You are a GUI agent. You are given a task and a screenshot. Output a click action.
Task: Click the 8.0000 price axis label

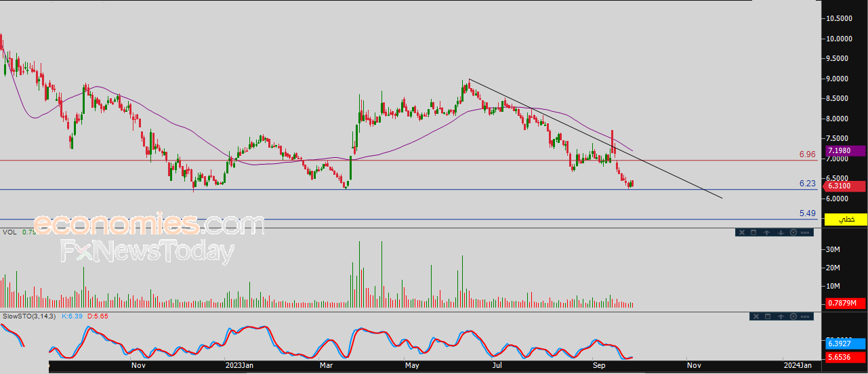838,119
